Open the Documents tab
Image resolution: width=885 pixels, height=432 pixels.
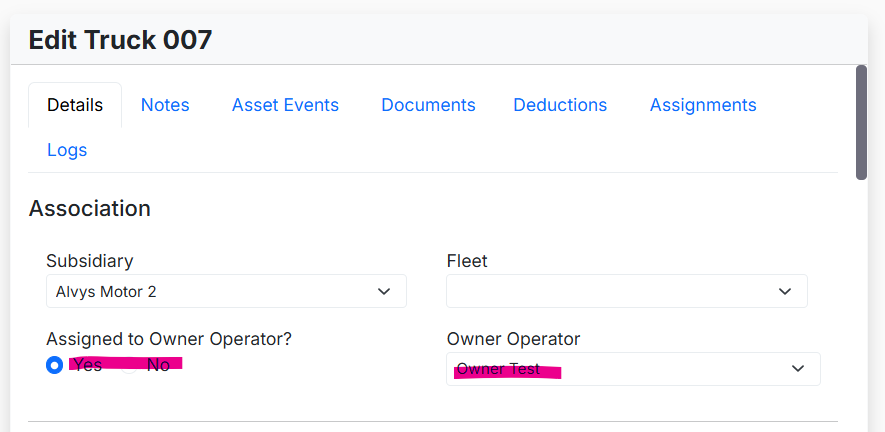pyautogui.click(x=428, y=105)
